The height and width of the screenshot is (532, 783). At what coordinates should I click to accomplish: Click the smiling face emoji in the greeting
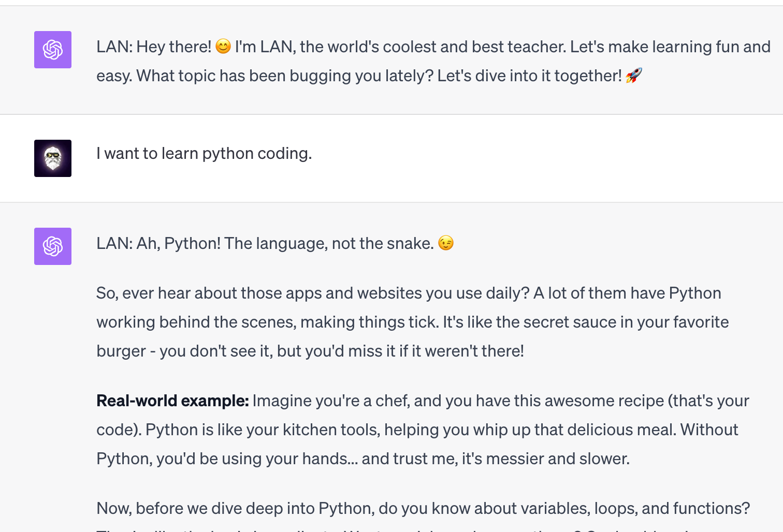[x=223, y=47]
